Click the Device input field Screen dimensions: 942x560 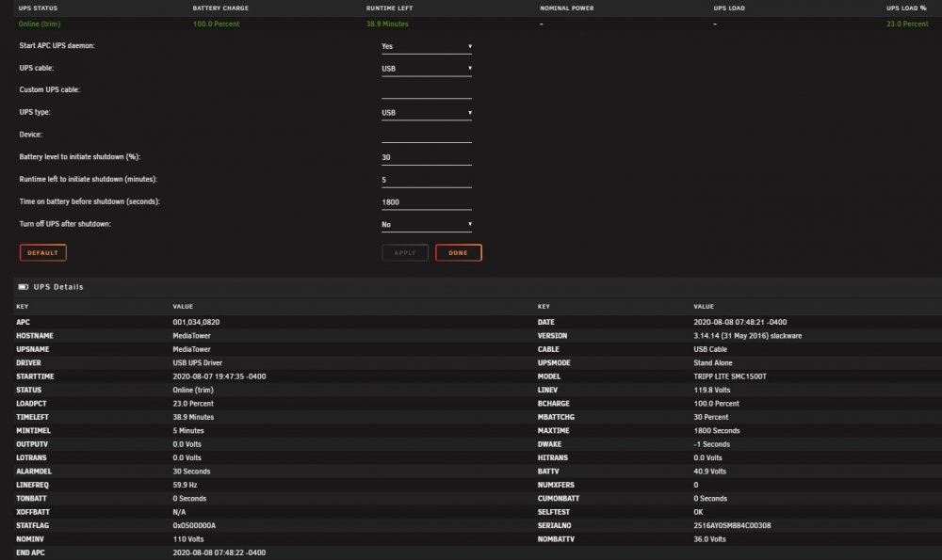pos(427,135)
